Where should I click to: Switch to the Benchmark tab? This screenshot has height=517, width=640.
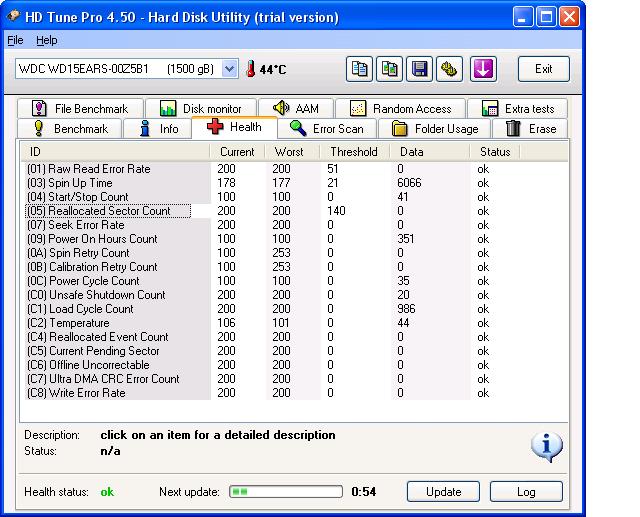(x=70, y=129)
